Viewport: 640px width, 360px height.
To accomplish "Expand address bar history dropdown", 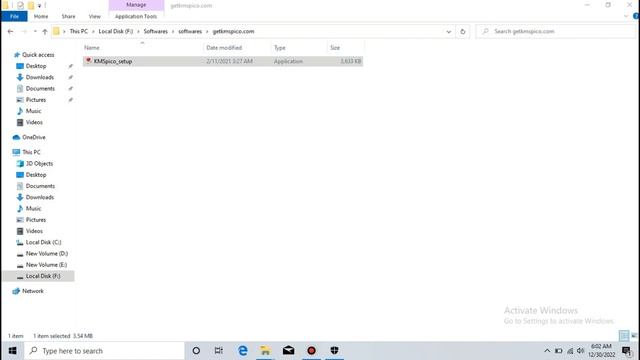I will [449, 31].
